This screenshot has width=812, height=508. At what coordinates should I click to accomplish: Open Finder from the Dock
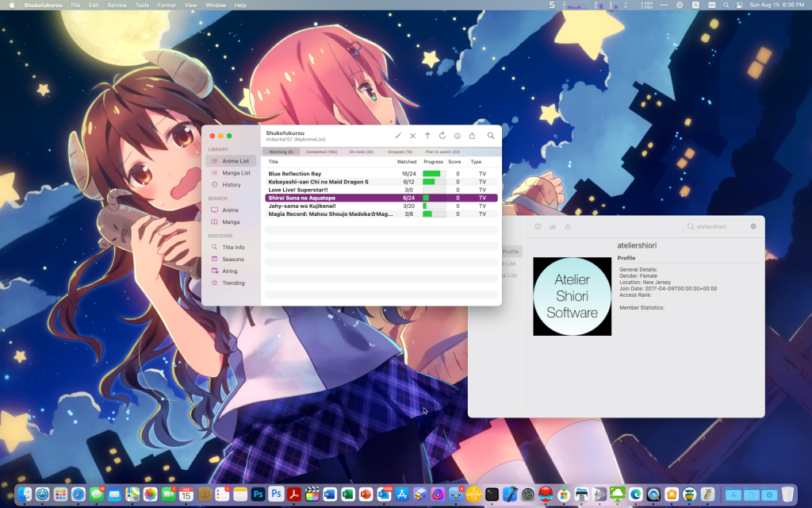(25, 495)
